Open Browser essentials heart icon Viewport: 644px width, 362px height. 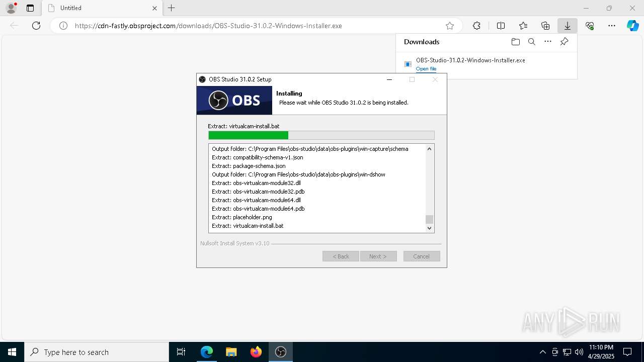pyautogui.click(x=590, y=26)
